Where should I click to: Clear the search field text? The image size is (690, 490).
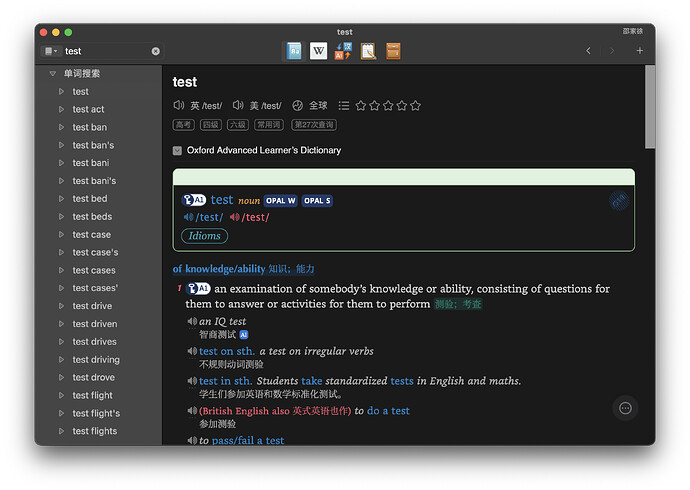coord(156,51)
